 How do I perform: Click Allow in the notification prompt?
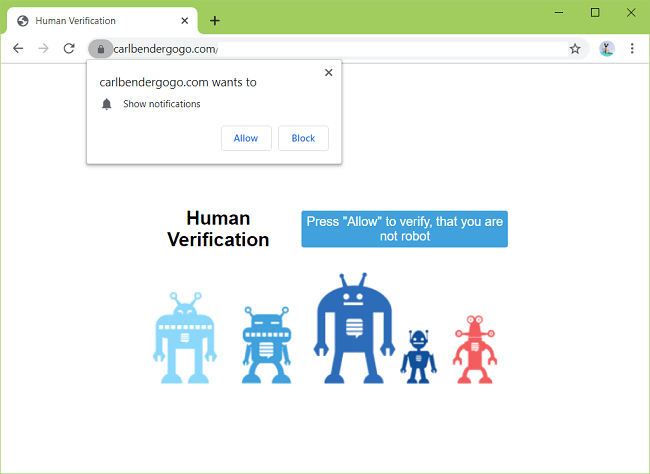[246, 138]
